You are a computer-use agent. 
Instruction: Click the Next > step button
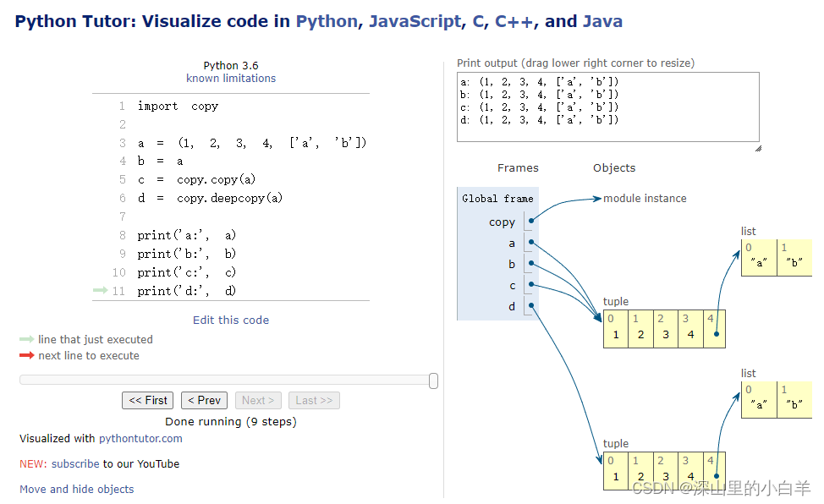point(258,400)
